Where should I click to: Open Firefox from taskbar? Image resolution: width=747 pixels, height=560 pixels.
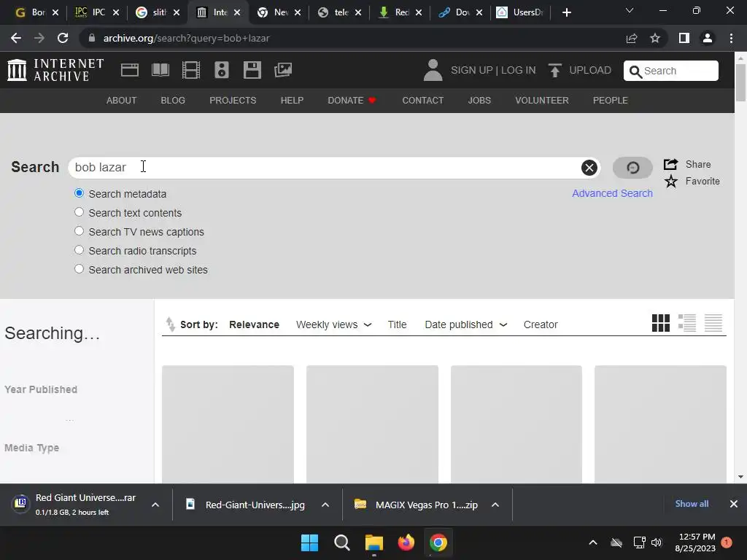406,542
